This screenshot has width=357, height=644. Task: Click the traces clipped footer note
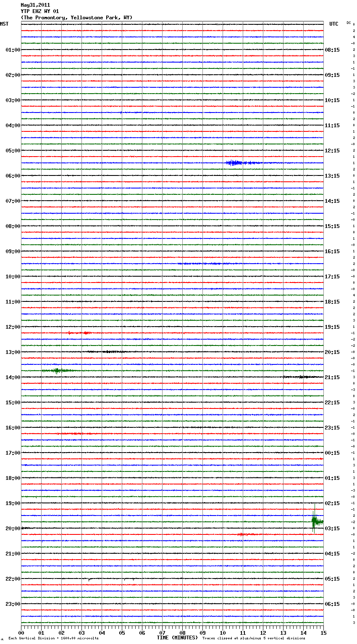coord(254,639)
